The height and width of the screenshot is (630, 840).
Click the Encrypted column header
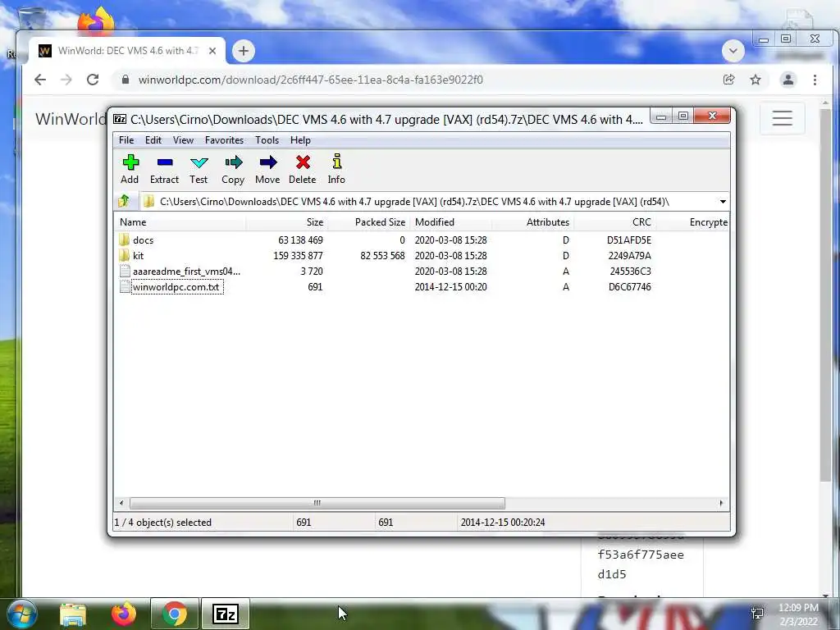(692, 221)
